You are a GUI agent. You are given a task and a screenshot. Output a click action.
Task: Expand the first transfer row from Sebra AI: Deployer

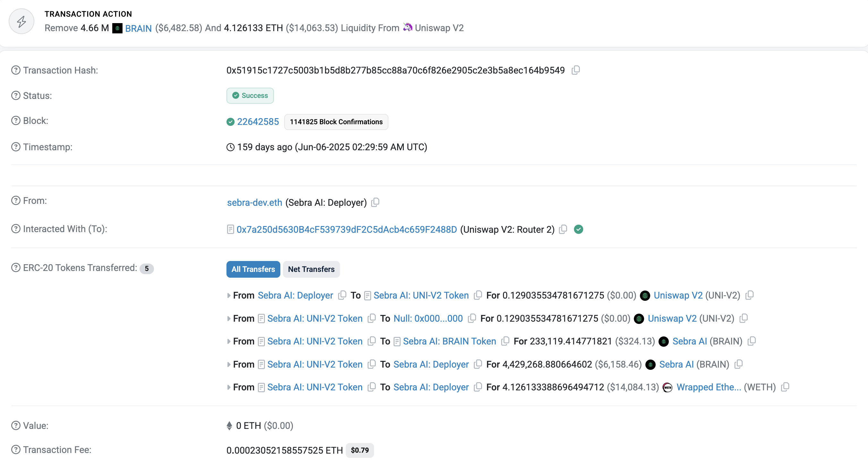(229, 295)
